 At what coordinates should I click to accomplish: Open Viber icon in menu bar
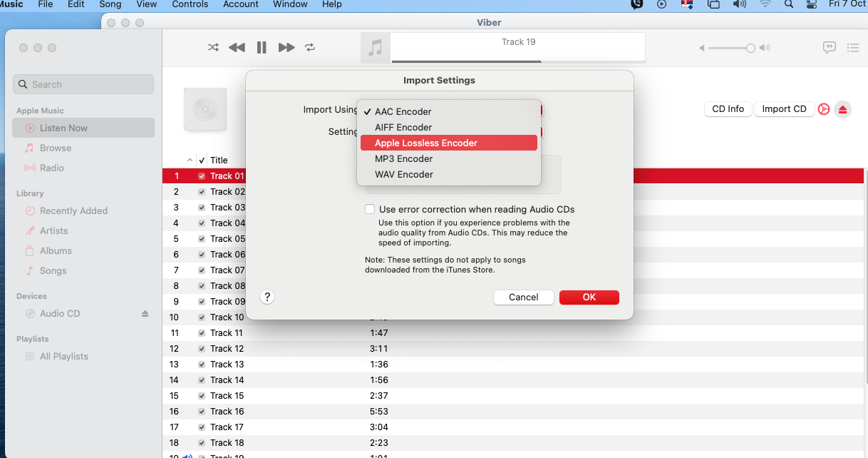[637, 4]
